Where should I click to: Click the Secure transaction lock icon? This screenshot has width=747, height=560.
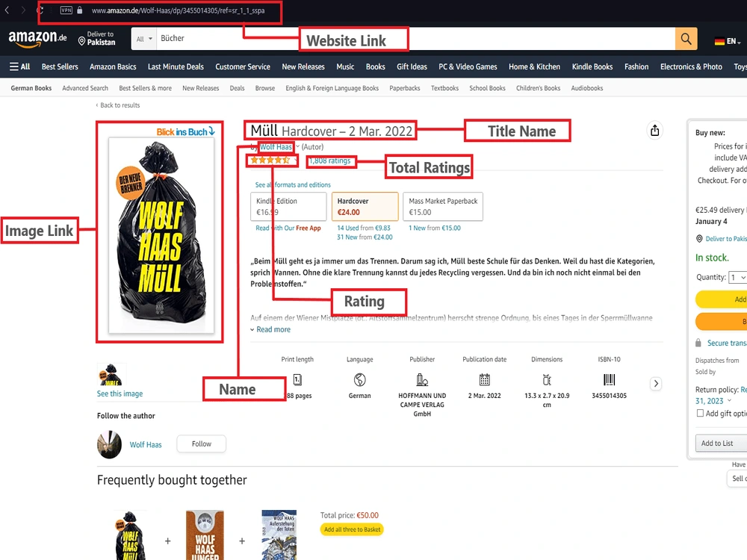(x=698, y=343)
